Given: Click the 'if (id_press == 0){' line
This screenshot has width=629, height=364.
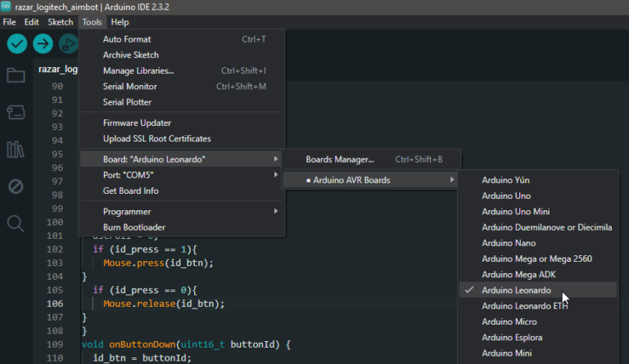Looking at the screenshot, I should [x=145, y=290].
